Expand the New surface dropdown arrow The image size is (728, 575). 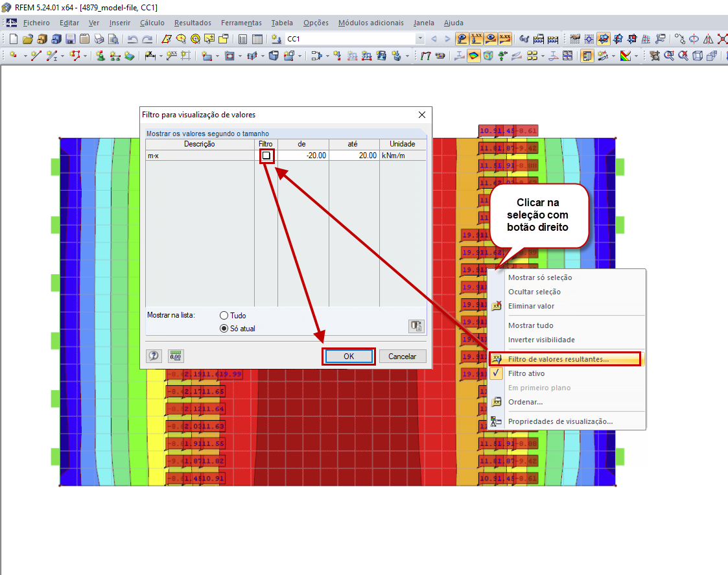pyautogui.click(x=217, y=56)
